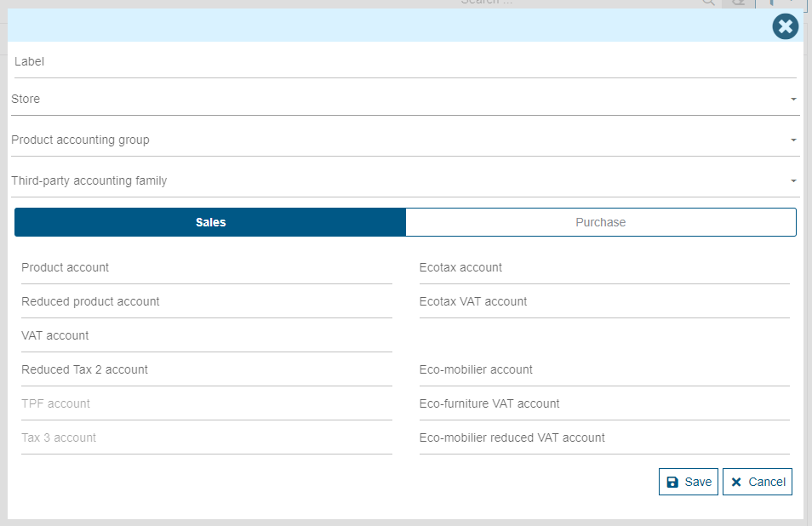Click the Cancel button
The height and width of the screenshot is (526, 812).
[757, 482]
